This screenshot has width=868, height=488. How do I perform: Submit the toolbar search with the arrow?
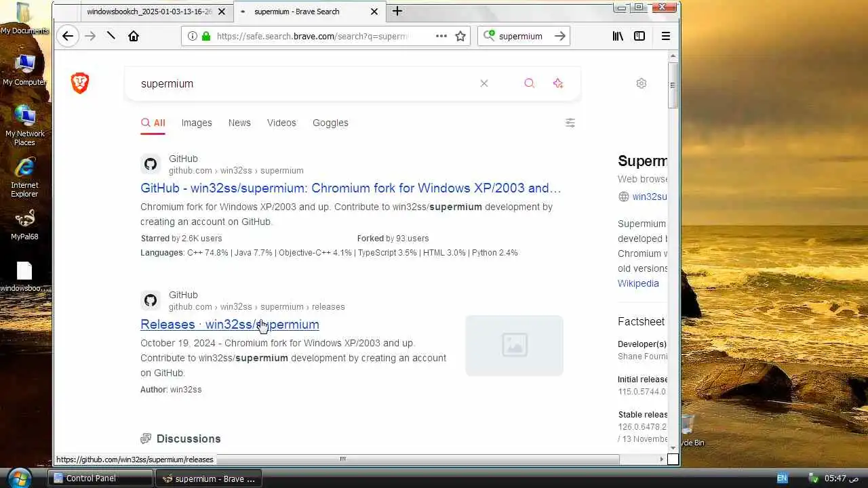560,36
